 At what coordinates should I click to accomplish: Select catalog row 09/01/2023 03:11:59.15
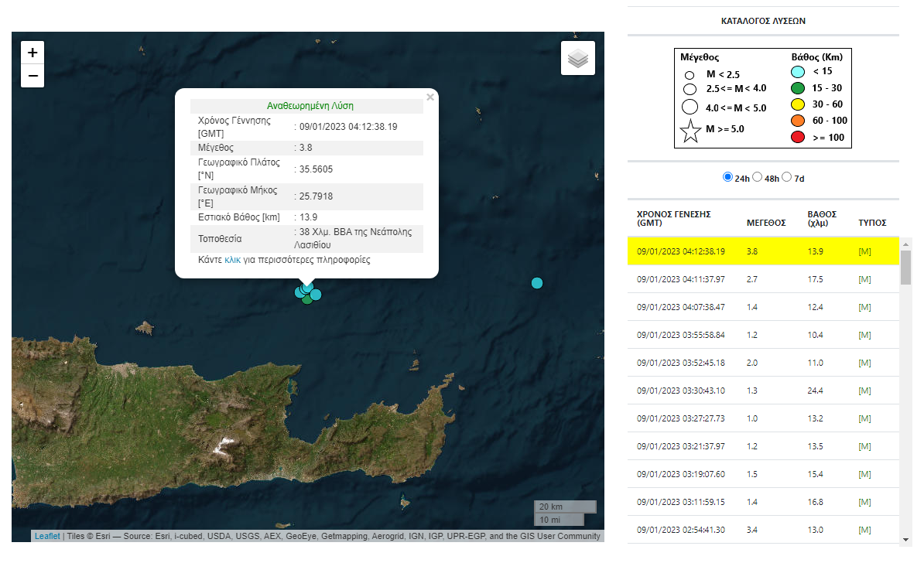763,502
